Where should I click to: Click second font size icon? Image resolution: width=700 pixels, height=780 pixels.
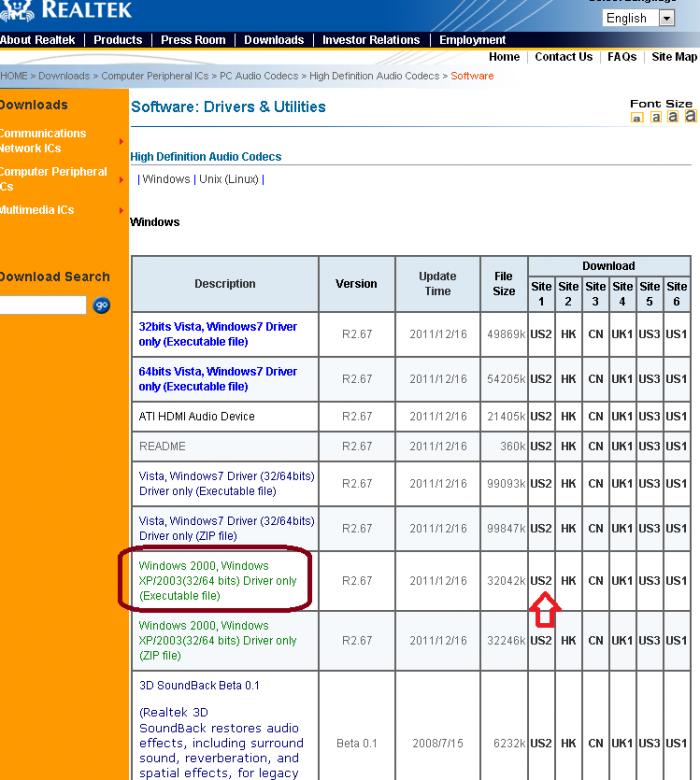click(656, 117)
